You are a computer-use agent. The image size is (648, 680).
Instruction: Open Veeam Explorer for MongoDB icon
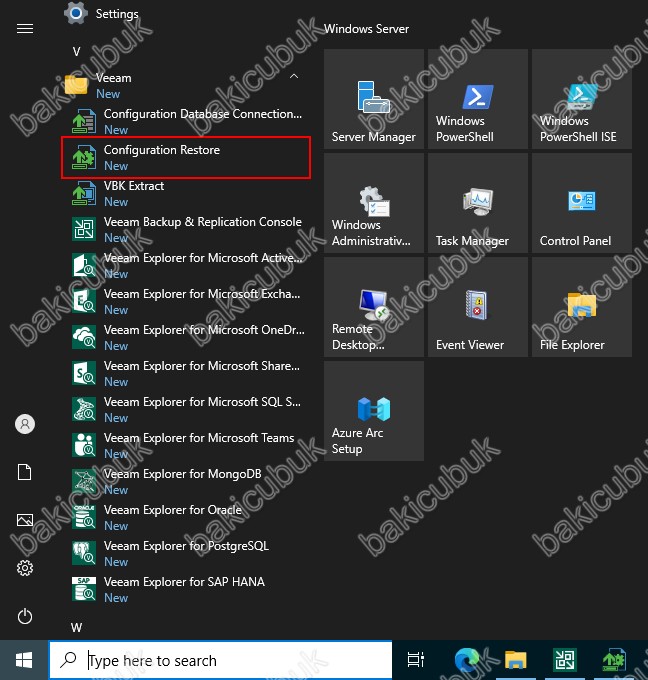(84, 481)
